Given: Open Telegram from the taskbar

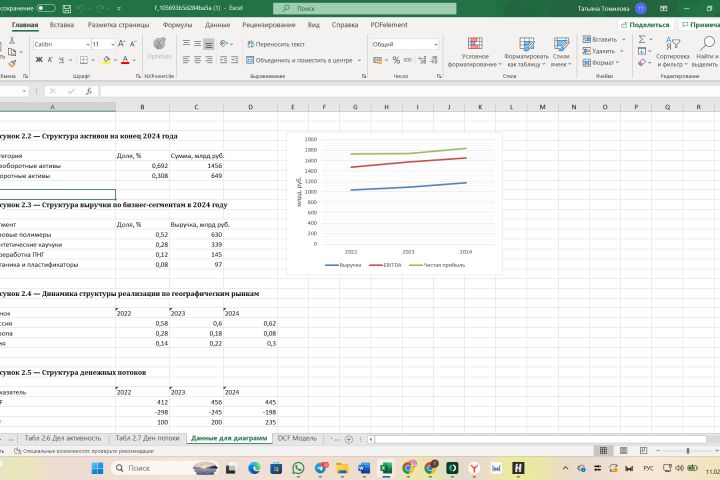Looking at the screenshot, I should coord(321,468).
